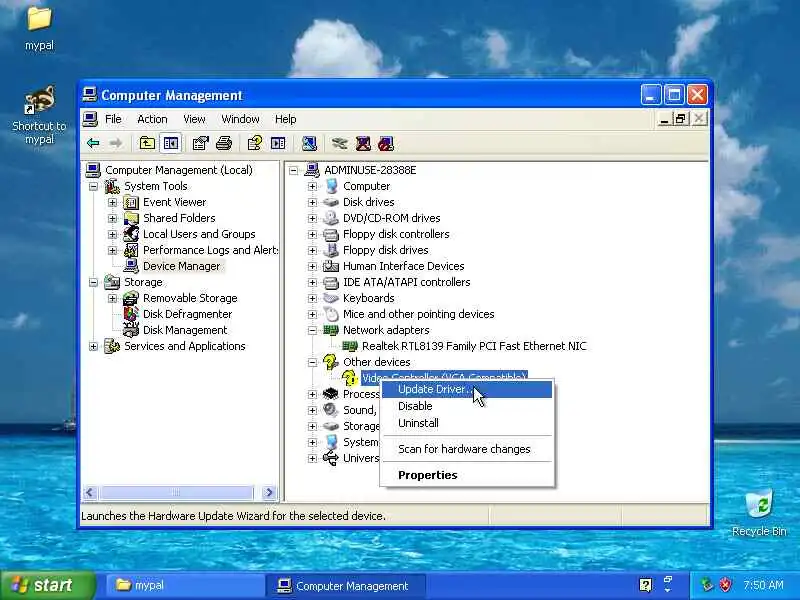This screenshot has height=600, width=800.
Task: Click the Shared Folders icon
Action: tap(131, 218)
